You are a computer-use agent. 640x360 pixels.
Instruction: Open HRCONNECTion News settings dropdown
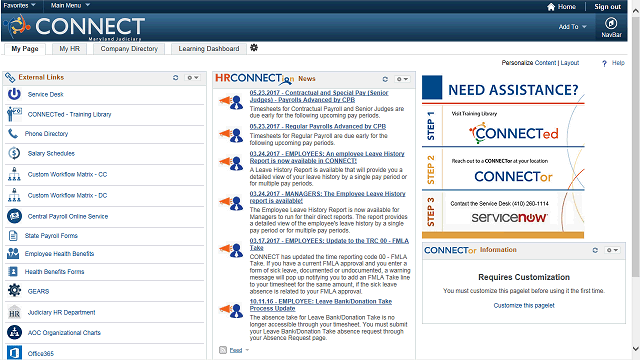tap(402, 79)
